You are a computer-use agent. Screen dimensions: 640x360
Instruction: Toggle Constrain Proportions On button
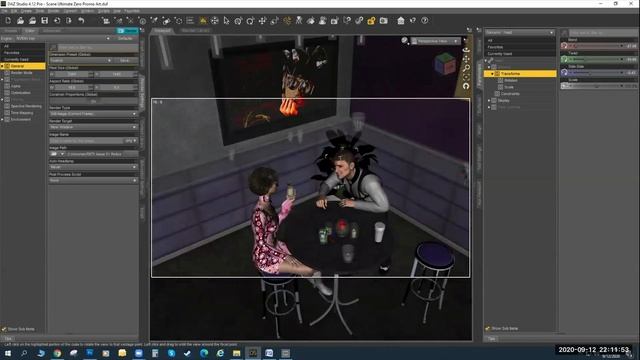[93, 101]
